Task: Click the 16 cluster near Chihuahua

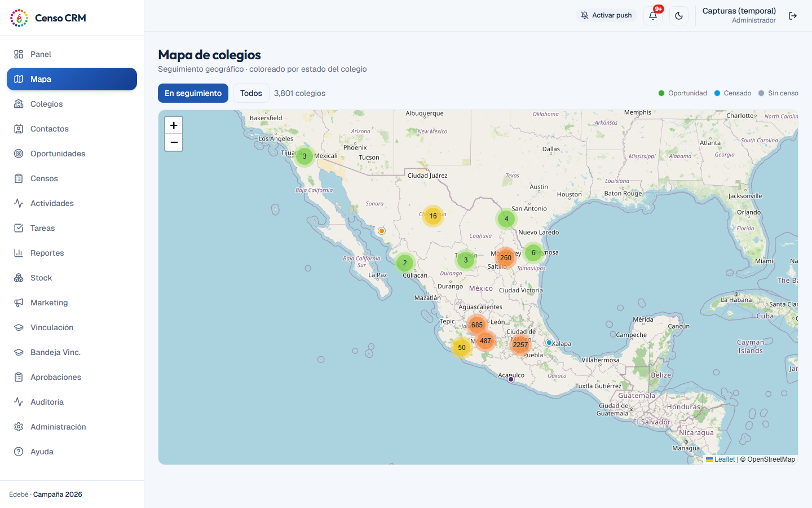Action: [x=433, y=216]
